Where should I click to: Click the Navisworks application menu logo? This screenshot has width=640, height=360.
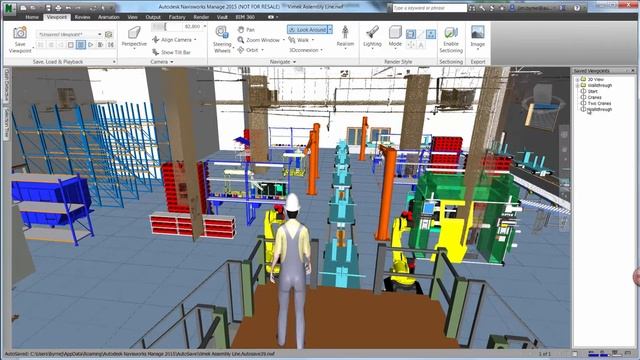click(9, 8)
